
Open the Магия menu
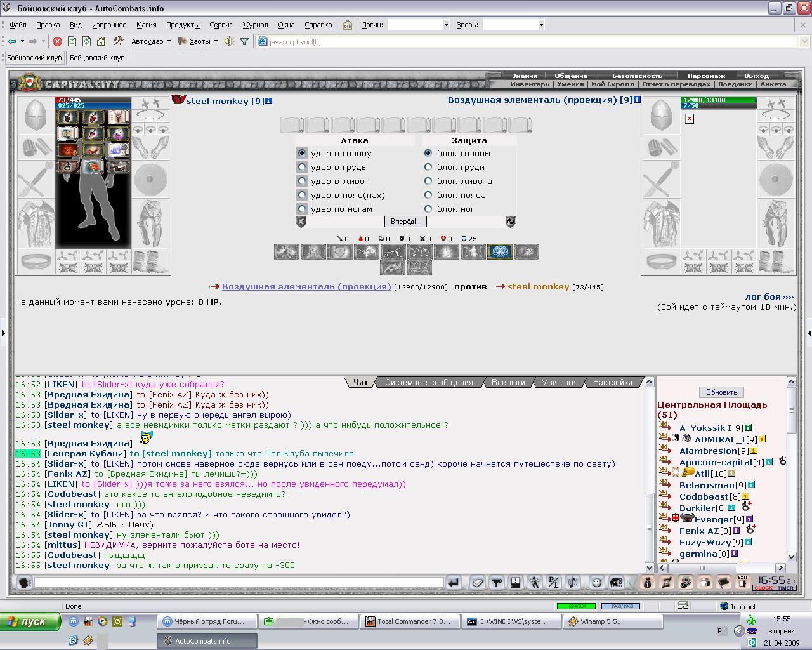tap(146, 25)
